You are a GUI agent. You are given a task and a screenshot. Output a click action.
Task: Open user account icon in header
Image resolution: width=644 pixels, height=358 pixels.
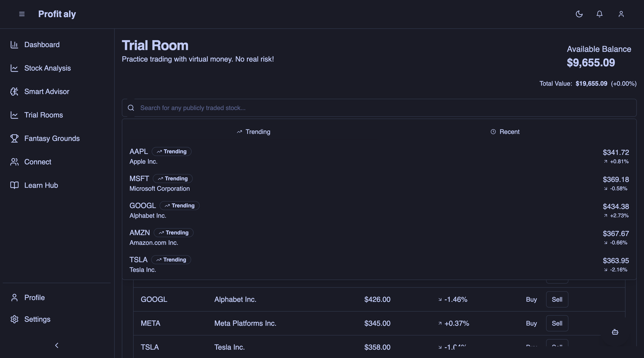point(621,14)
